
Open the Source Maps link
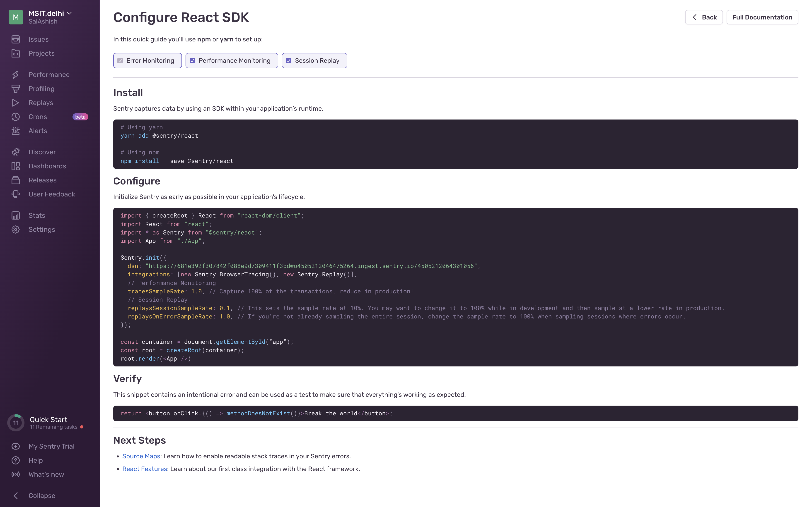coord(141,456)
